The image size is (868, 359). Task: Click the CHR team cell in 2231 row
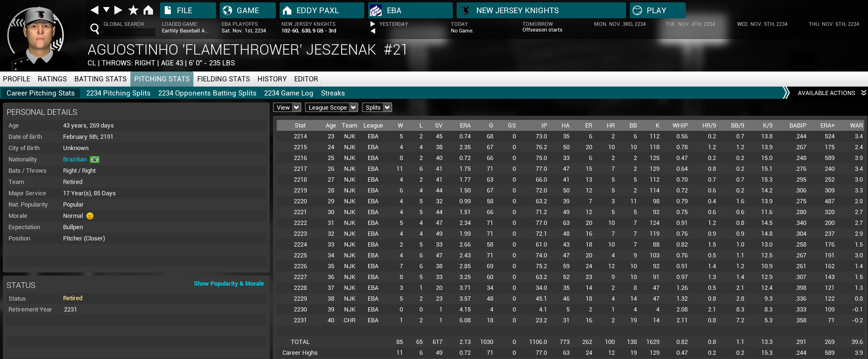(x=349, y=320)
